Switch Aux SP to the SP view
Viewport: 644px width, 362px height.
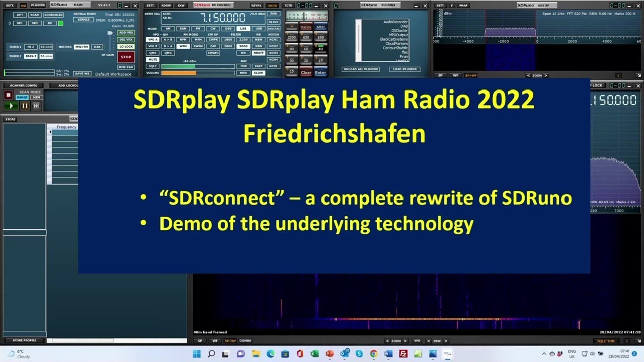point(441,75)
